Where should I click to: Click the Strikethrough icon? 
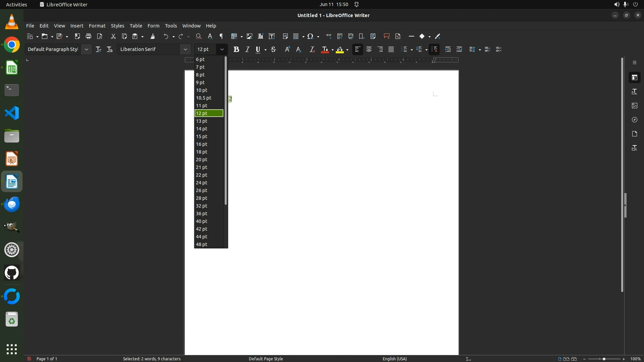click(273, 50)
